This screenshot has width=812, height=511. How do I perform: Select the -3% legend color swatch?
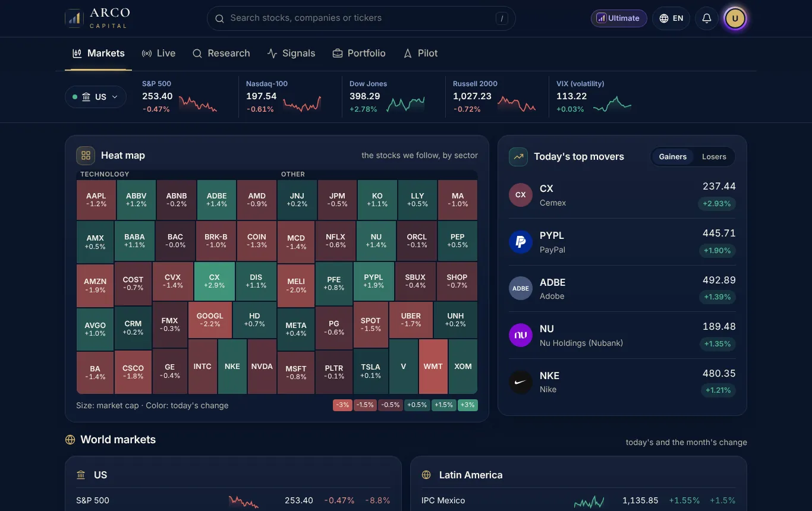[x=342, y=405]
